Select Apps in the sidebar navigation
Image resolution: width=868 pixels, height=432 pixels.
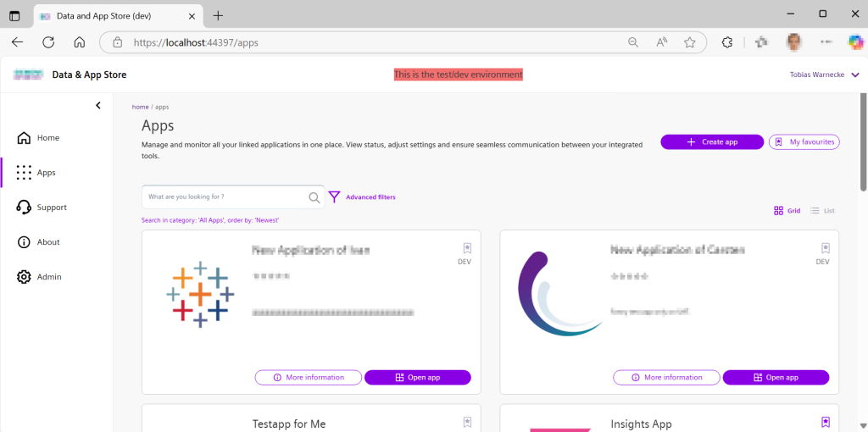tap(46, 173)
